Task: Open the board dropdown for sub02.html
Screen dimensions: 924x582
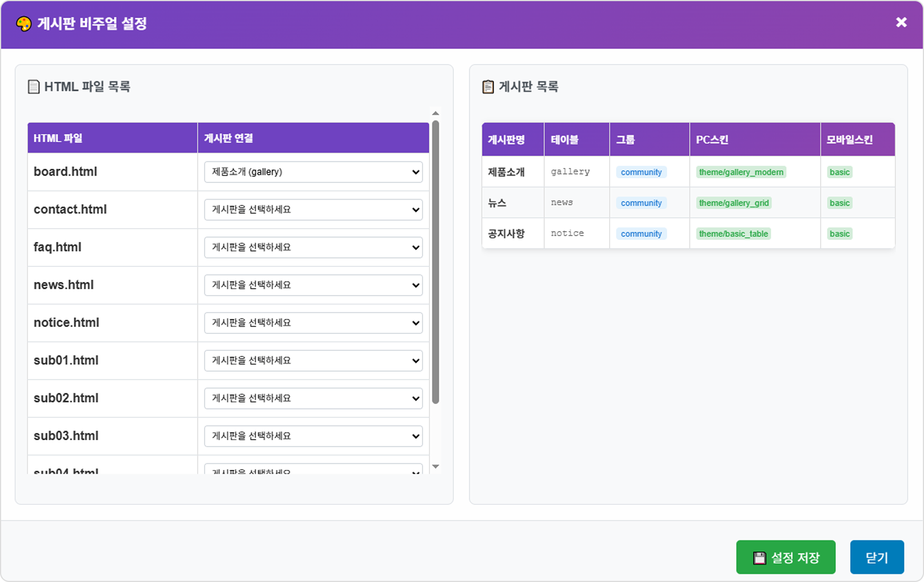Action: click(313, 398)
